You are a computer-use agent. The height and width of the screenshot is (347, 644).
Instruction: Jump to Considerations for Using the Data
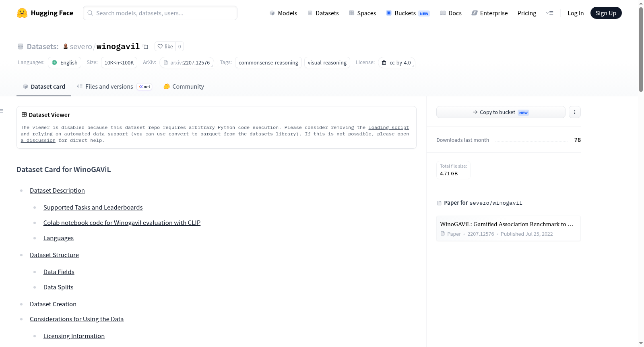pyautogui.click(x=76, y=319)
